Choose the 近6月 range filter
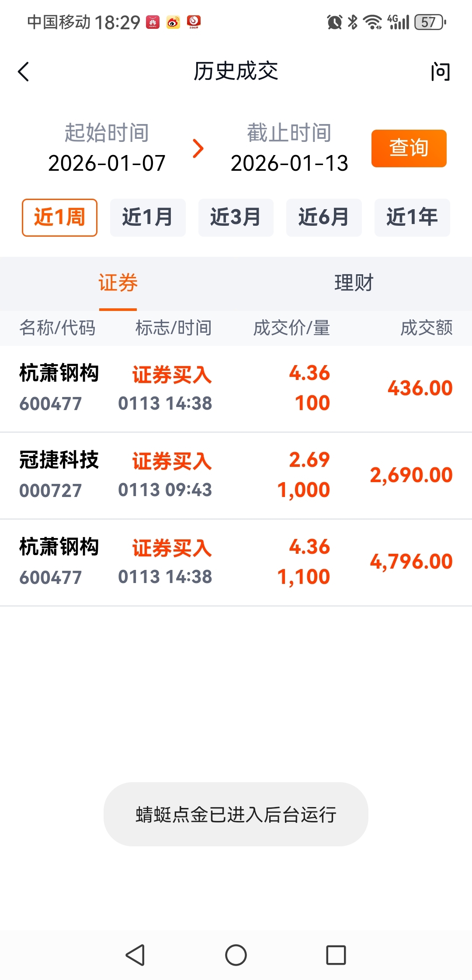This screenshot has height=980, width=472. [324, 217]
